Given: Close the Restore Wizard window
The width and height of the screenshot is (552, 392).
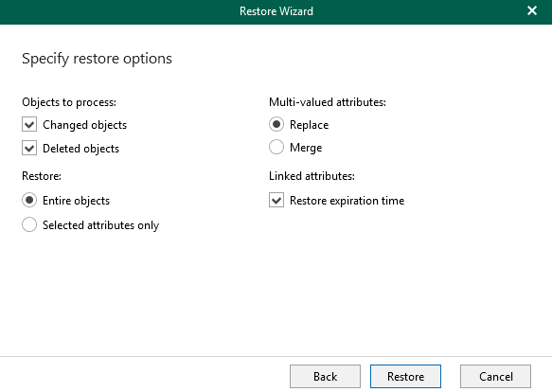Looking at the screenshot, I should pyautogui.click(x=532, y=11).
